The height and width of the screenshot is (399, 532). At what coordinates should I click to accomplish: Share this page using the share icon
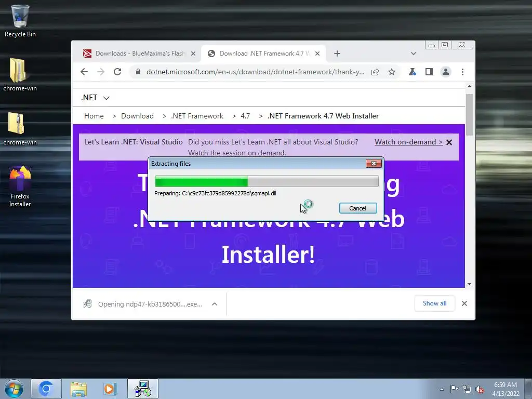tap(375, 72)
